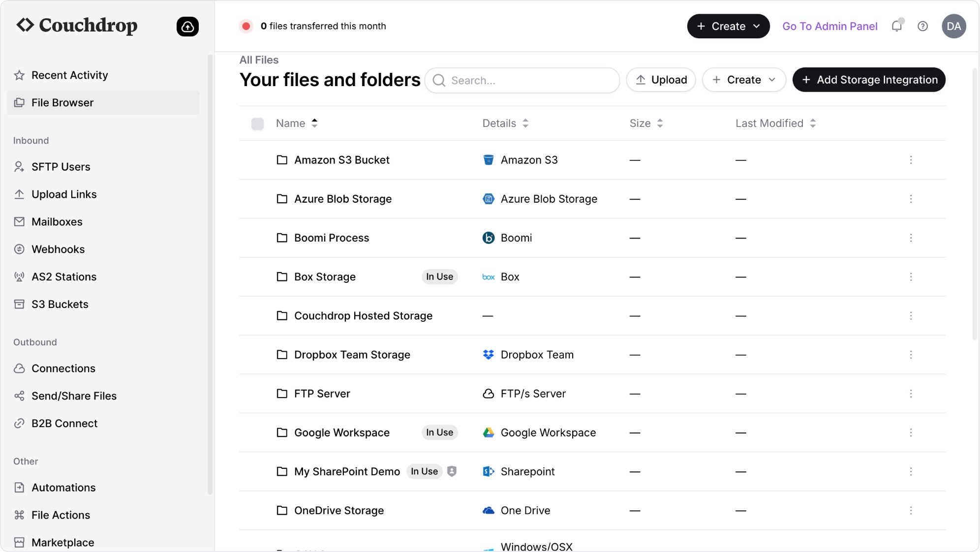Open the SFTP Users section
980x552 pixels.
click(61, 167)
